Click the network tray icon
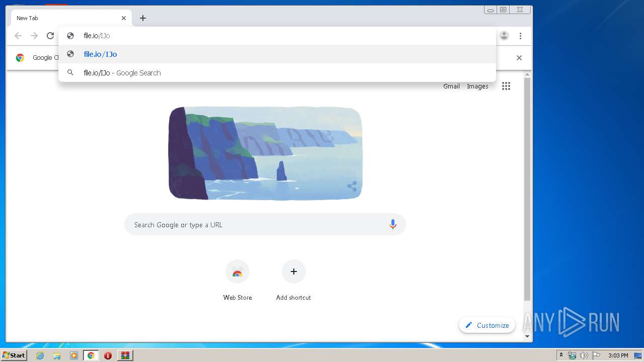The width and height of the screenshot is (644, 362). (x=572, y=355)
